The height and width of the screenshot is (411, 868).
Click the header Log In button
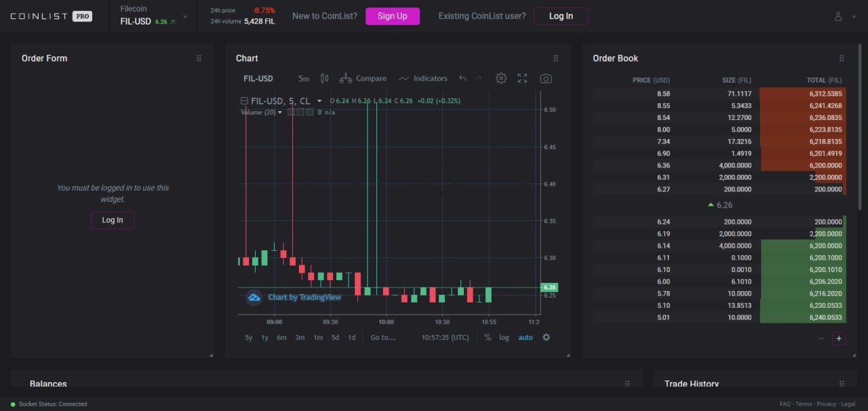click(561, 16)
